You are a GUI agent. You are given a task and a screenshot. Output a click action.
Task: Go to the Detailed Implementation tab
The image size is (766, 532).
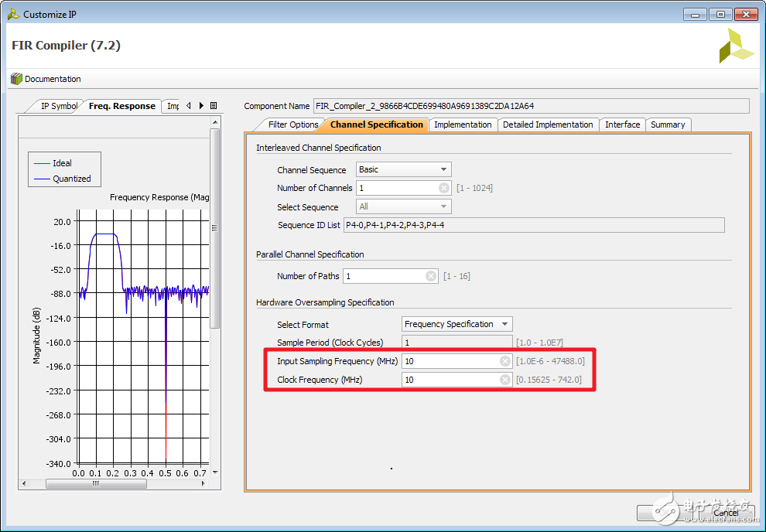click(548, 124)
